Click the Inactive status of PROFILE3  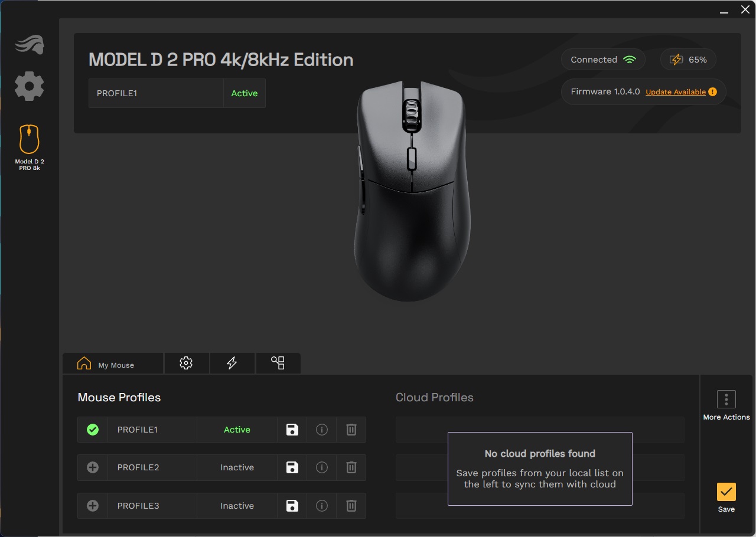[237, 506]
